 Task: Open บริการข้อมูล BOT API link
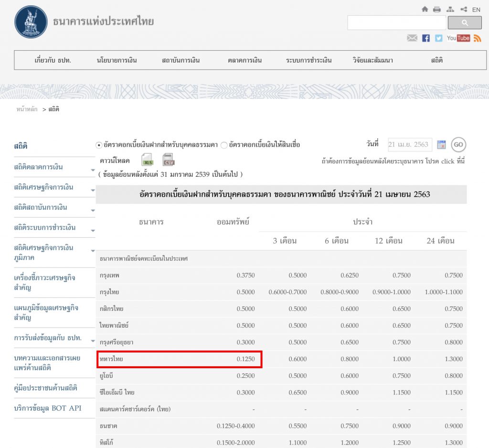pyautogui.click(x=48, y=408)
